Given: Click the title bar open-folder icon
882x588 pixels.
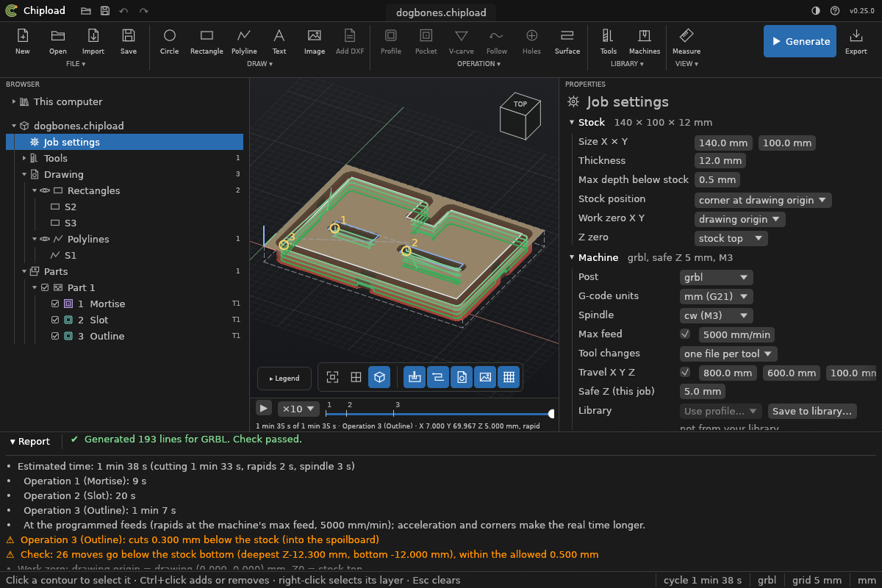Looking at the screenshot, I should (x=86, y=11).
